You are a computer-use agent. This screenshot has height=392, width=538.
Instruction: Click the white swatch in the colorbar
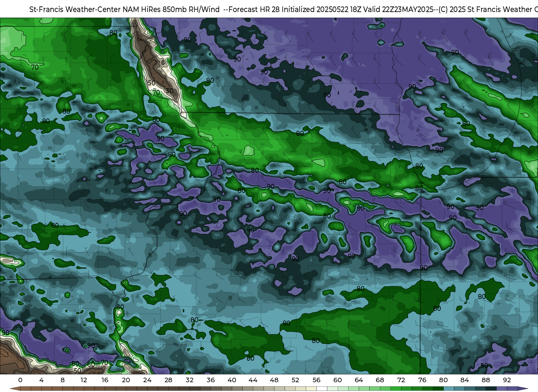pos(322,389)
